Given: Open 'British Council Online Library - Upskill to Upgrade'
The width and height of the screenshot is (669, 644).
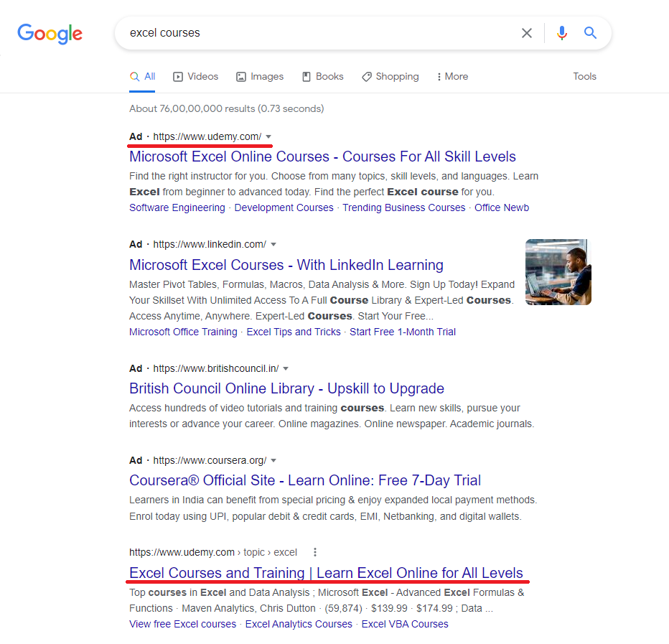Looking at the screenshot, I should (x=286, y=389).
